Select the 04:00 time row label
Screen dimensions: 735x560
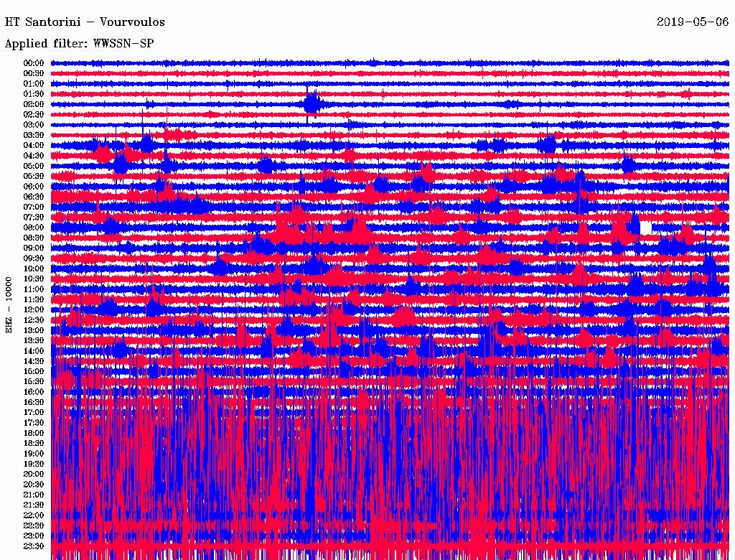point(34,146)
